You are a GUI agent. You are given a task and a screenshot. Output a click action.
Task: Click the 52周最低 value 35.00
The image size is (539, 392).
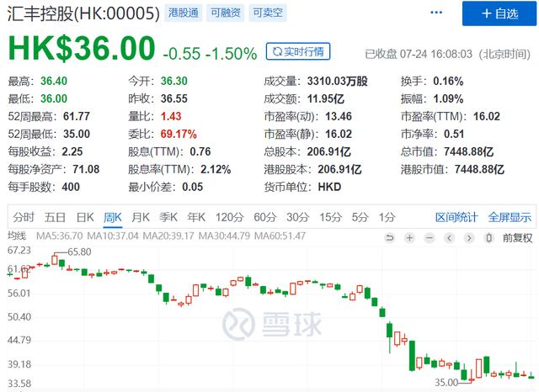[x=77, y=134]
